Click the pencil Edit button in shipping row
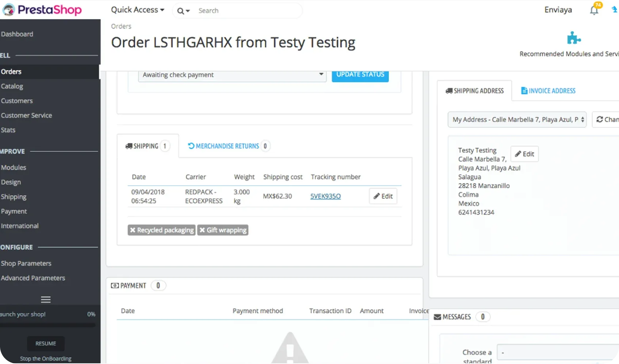 pos(383,196)
